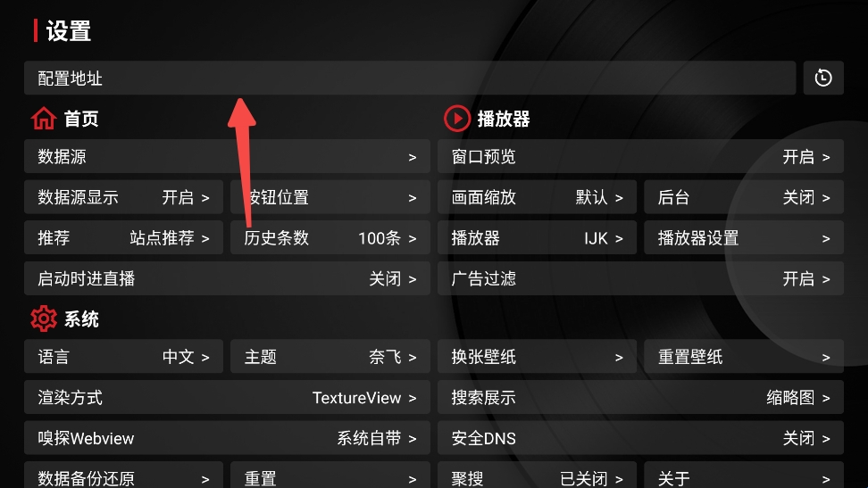Toggle 数据源显示 setting
Image resolution: width=868 pixels, height=488 pixels.
123,197
